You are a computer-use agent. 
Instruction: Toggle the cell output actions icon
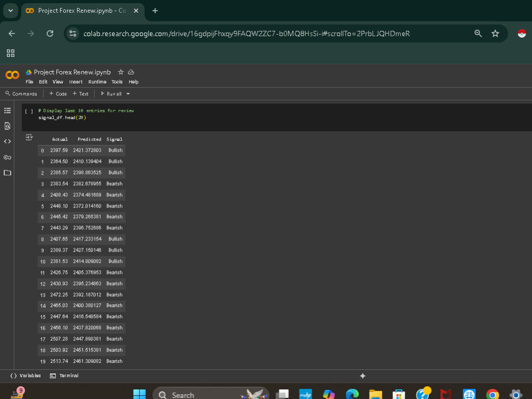(29, 137)
